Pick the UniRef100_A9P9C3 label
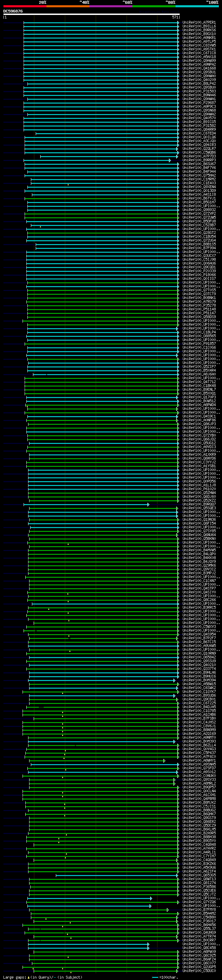The image size is (222, 980). 199,106
